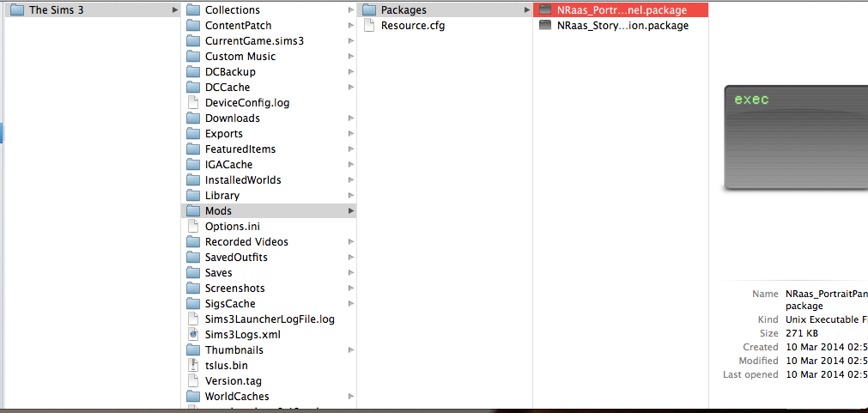The width and height of the screenshot is (868, 413).
Task: Expand arrow next to Custom Music
Action: (x=351, y=57)
